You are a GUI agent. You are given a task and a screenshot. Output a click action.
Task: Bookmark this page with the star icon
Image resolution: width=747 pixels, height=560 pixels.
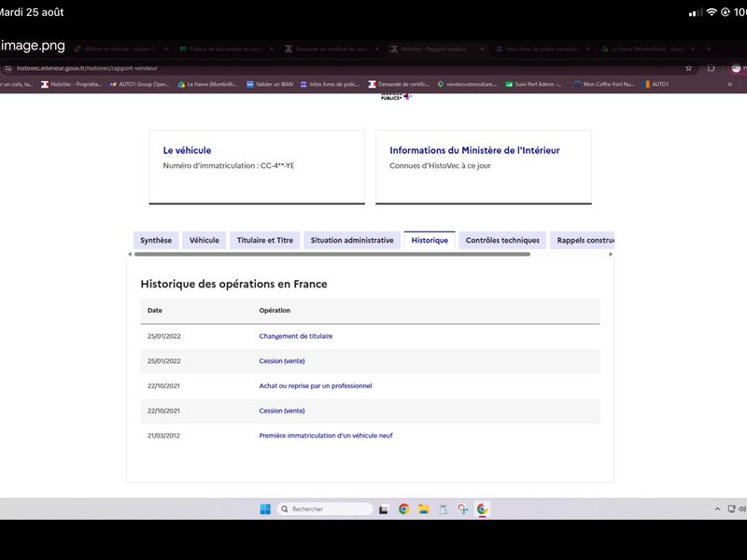coord(688,68)
